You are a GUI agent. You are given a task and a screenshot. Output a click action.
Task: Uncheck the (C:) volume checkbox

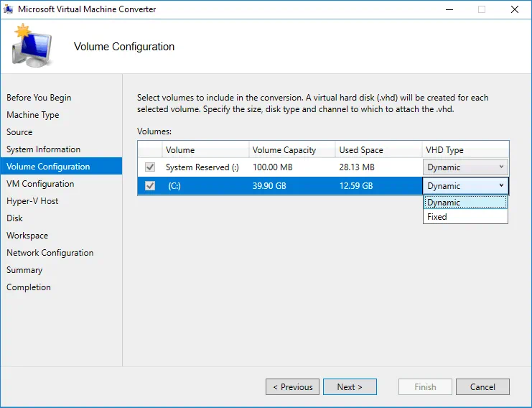(150, 186)
